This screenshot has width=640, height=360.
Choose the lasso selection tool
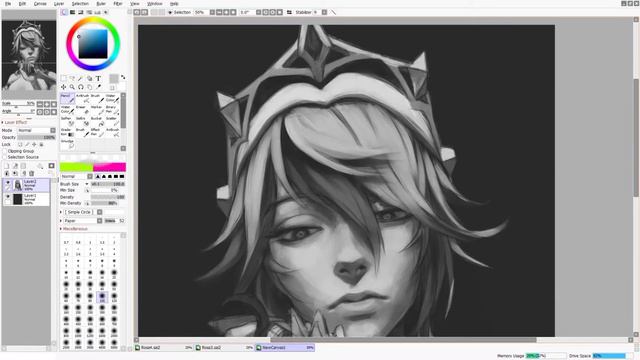tap(72, 78)
